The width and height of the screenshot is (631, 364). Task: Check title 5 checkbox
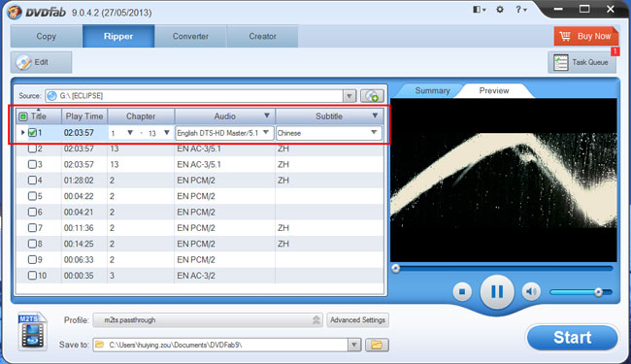tap(32, 196)
